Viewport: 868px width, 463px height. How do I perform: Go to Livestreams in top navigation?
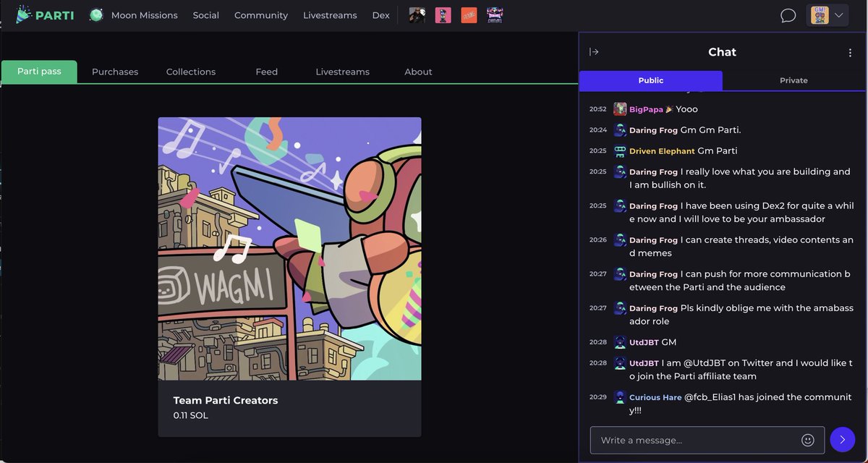click(330, 15)
